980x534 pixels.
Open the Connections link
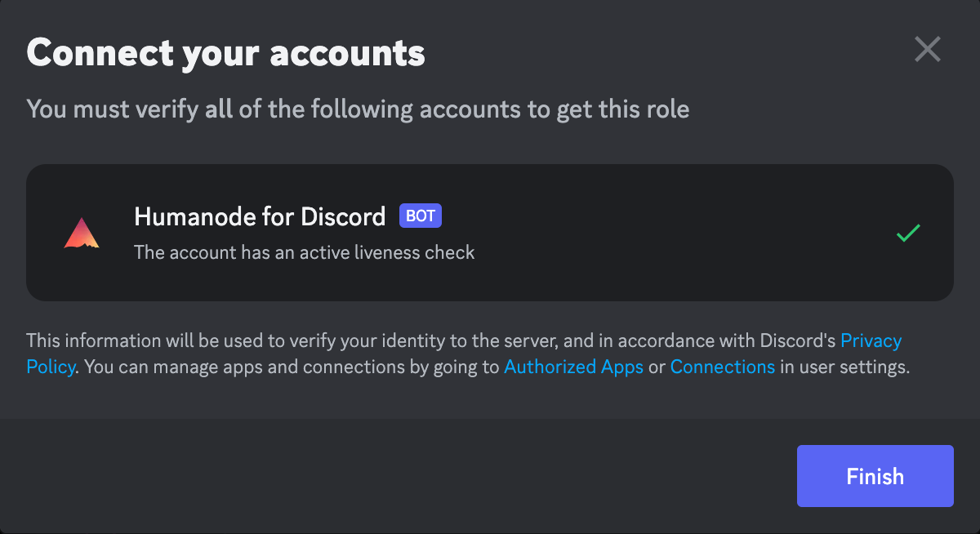tap(722, 367)
